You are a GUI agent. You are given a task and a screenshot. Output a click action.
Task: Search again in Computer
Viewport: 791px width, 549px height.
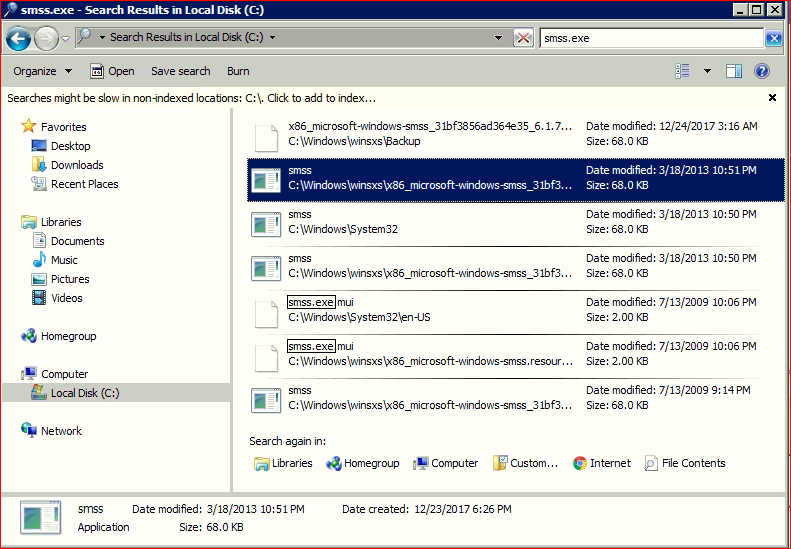tap(445, 463)
